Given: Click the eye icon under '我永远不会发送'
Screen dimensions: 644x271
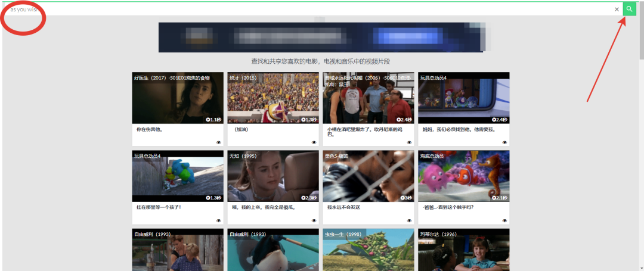Looking at the screenshot, I should coord(409,220).
